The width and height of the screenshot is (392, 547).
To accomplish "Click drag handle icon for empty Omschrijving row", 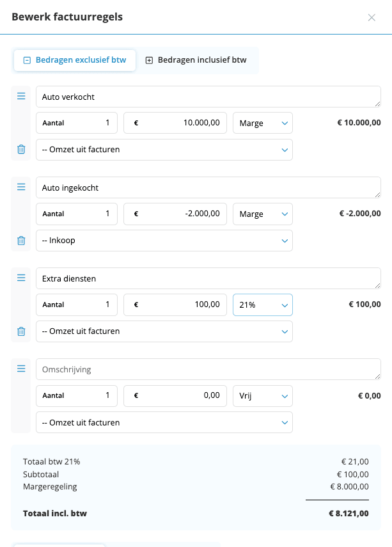I will point(21,369).
